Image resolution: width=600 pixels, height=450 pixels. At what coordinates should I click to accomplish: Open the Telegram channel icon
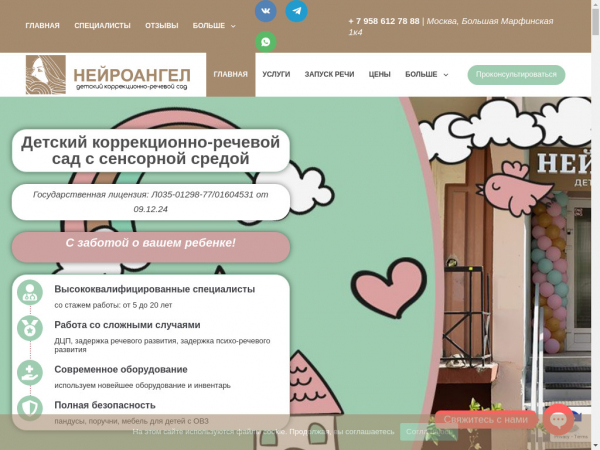pyautogui.click(x=296, y=11)
